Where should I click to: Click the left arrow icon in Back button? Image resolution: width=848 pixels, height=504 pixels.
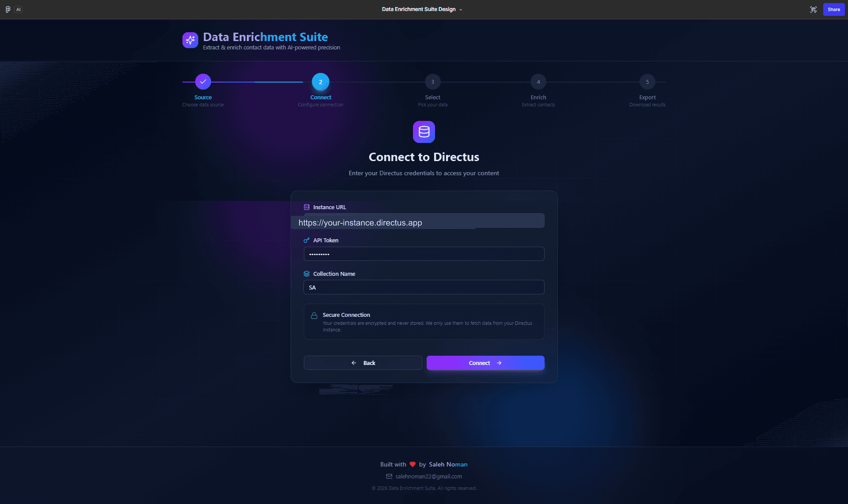pos(354,363)
